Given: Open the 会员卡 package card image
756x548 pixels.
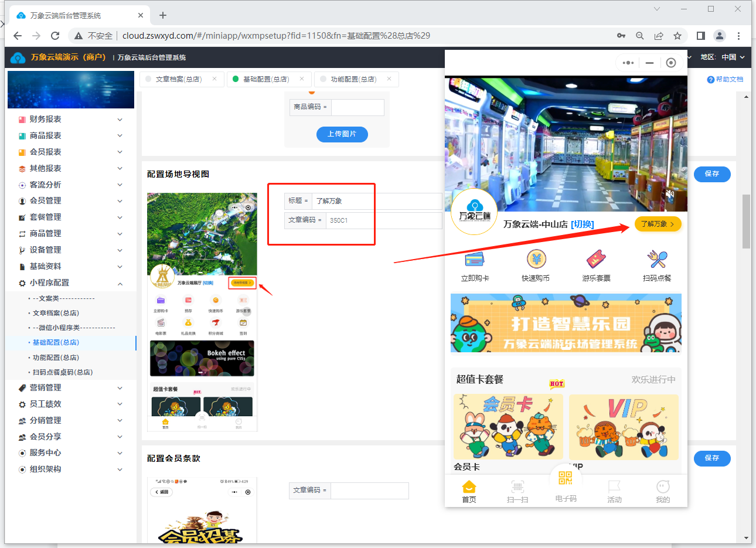Looking at the screenshot, I should [508, 427].
